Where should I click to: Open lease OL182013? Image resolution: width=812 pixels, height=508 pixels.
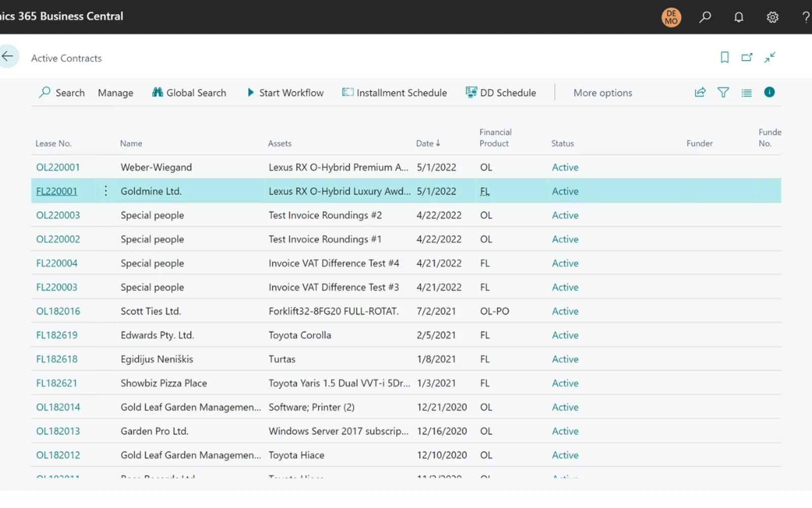click(x=58, y=431)
